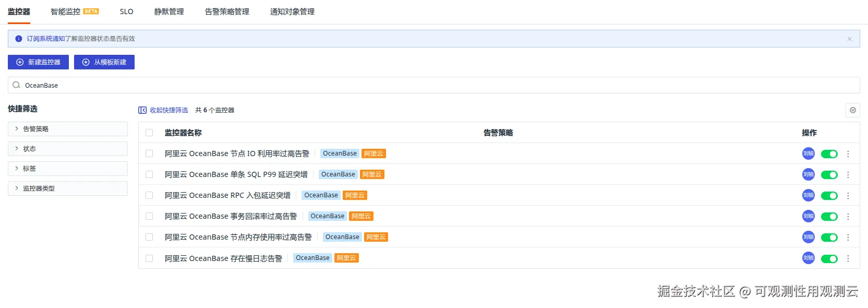Image resolution: width=868 pixels, height=308 pixels.
Task: Open more actions for IO 利用率过高告警 row
Action: pos(848,154)
